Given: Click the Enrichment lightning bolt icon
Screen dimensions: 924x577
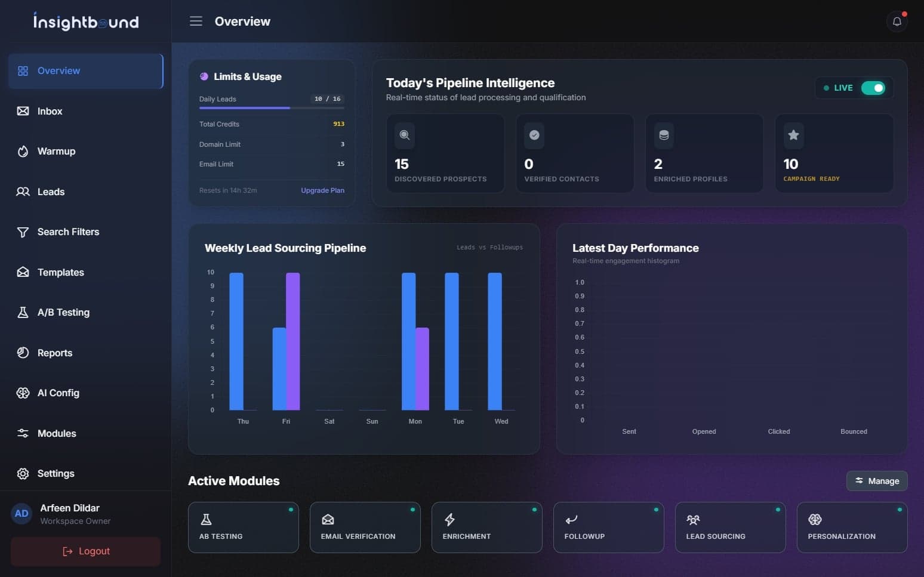Looking at the screenshot, I should click(x=449, y=519).
